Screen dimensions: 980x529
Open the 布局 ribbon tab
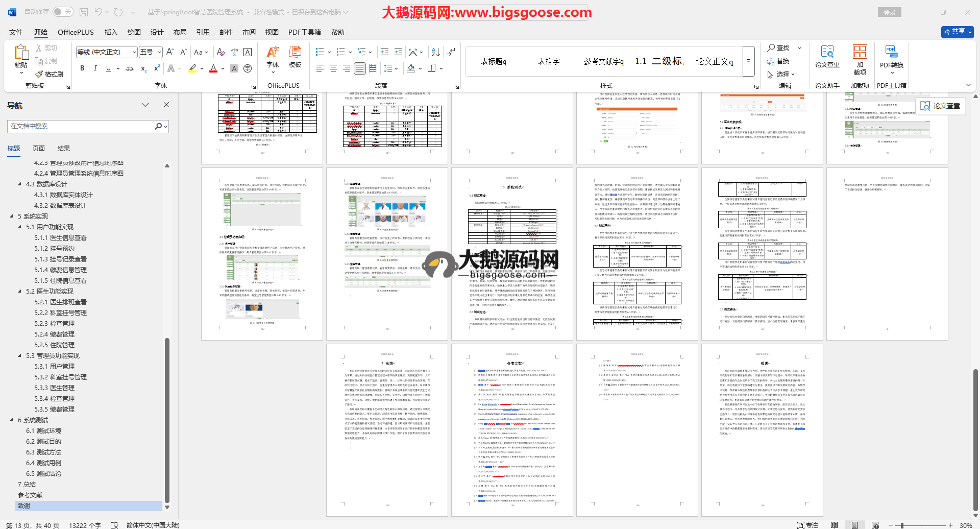pos(180,32)
